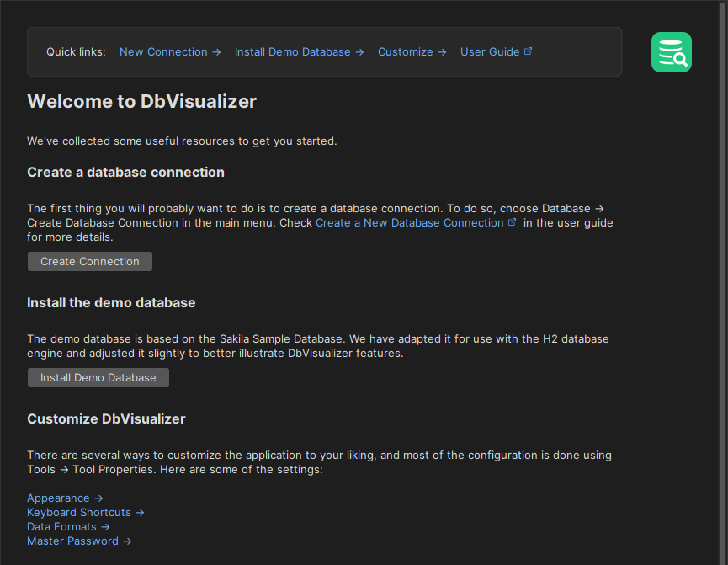Click the Quick links label
The image size is (728, 565).
pyautogui.click(x=76, y=52)
